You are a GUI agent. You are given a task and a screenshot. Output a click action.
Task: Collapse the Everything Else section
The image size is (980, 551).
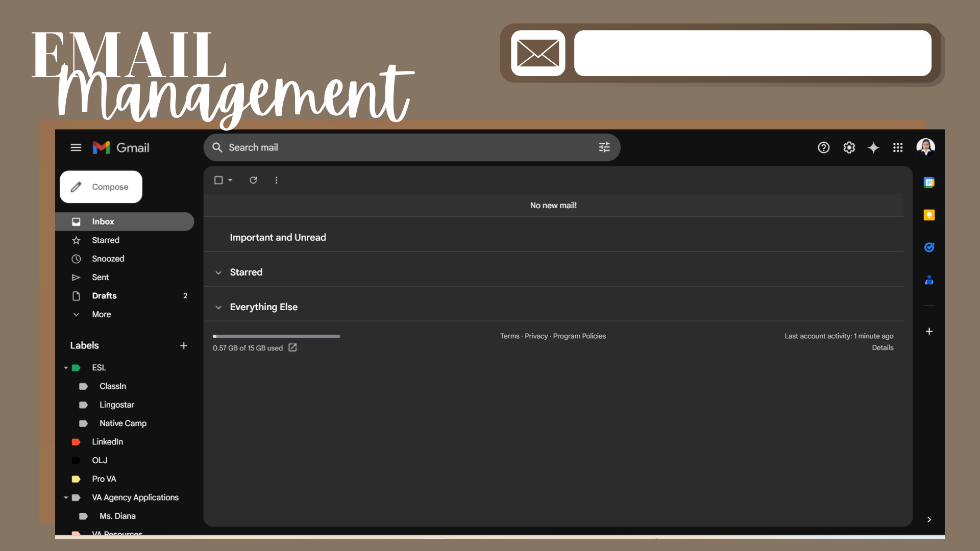click(x=218, y=307)
